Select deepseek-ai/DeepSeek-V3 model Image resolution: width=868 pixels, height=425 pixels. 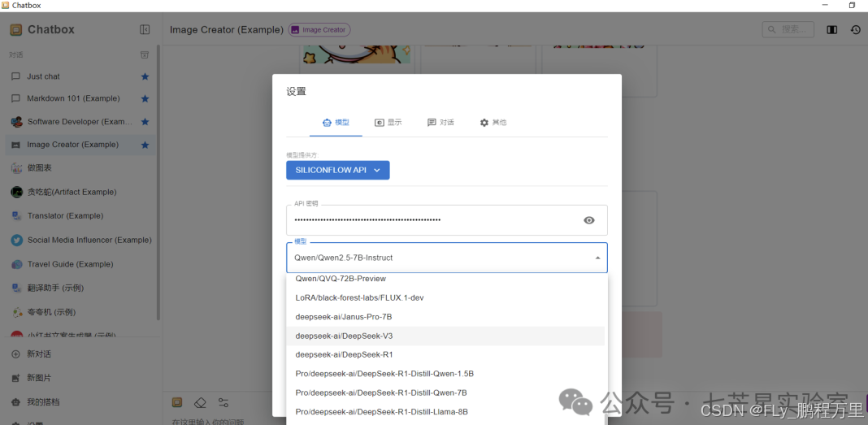point(445,336)
